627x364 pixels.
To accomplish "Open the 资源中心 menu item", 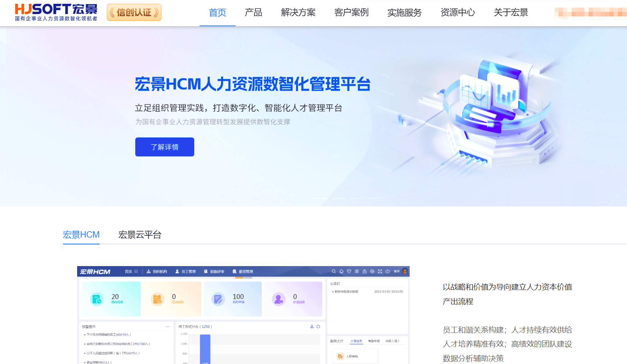I will [458, 13].
